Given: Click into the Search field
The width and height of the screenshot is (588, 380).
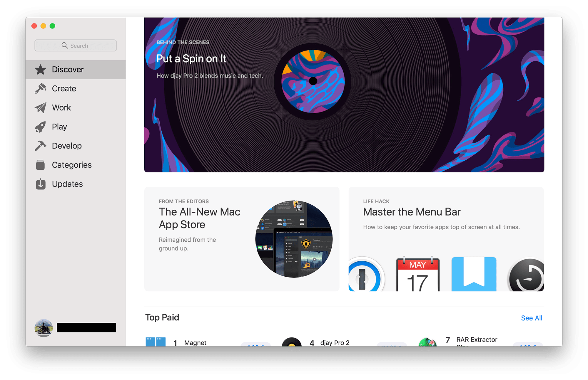Looking at the screenshot, I should coord(76,46).
